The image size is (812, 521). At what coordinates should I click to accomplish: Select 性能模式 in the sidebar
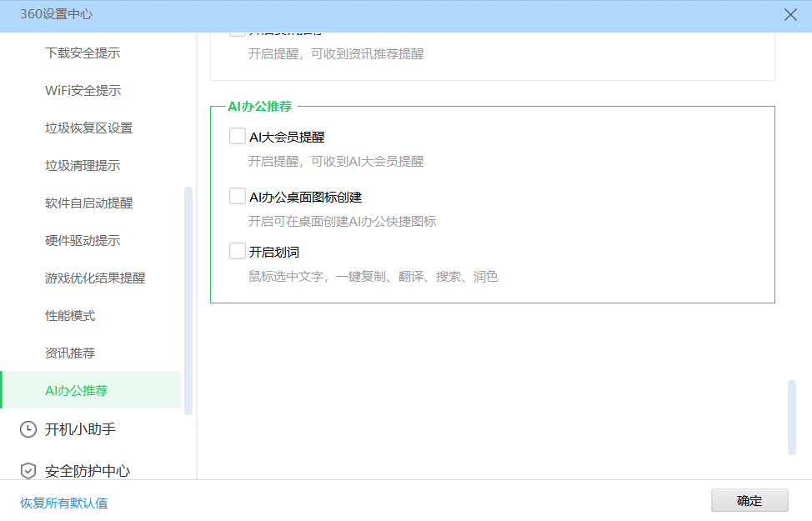coord(70,315)
